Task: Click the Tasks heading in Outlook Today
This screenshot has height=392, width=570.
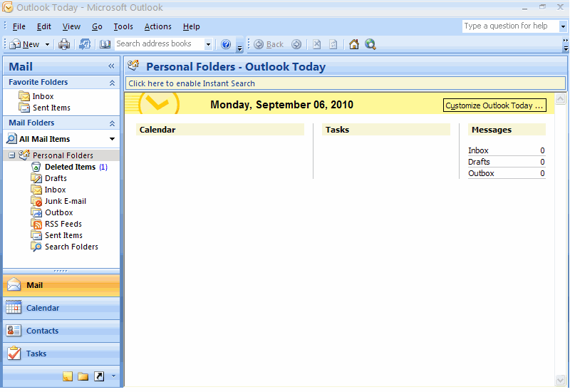Action: pos(337,130)
